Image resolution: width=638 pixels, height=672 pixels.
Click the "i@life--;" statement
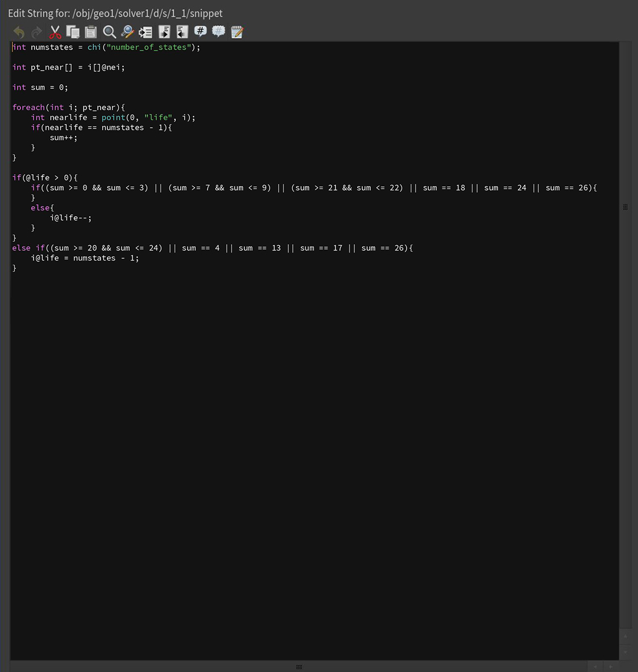71,218
